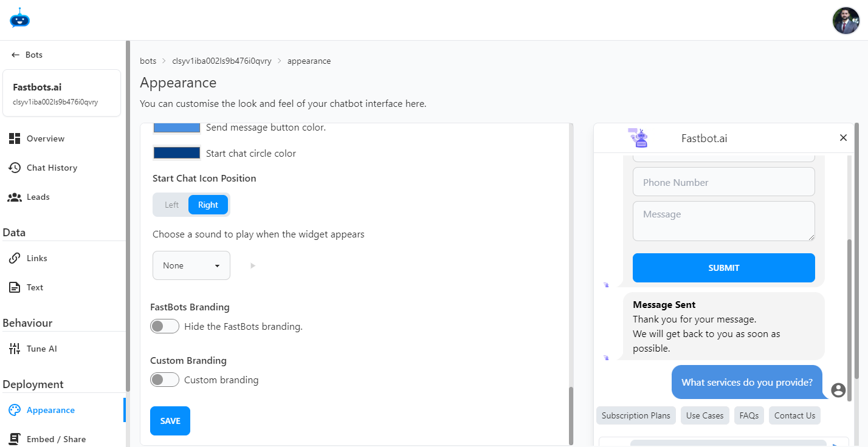The width and height of the screenshot is (868, 447).
Task: Navigate to bots via the breadcrumb
Action: 148,61
